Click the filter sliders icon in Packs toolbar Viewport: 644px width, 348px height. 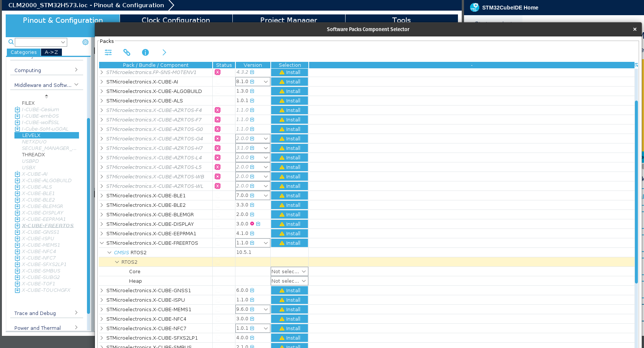point(108,52)
